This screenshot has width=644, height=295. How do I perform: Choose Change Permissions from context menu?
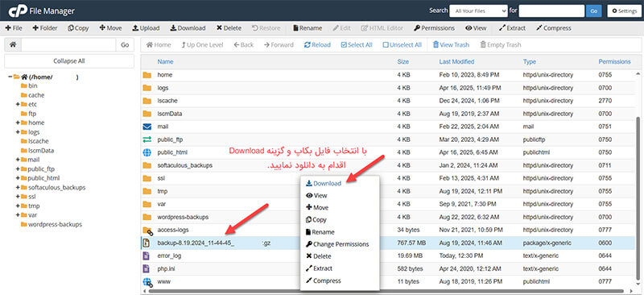pyautogui.click(x=337, y=244)
